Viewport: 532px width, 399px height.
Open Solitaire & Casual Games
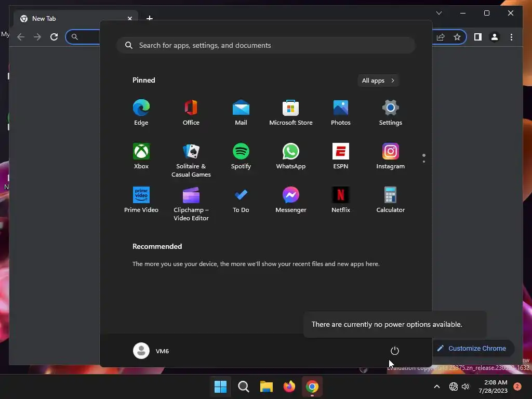coord(191,160)
